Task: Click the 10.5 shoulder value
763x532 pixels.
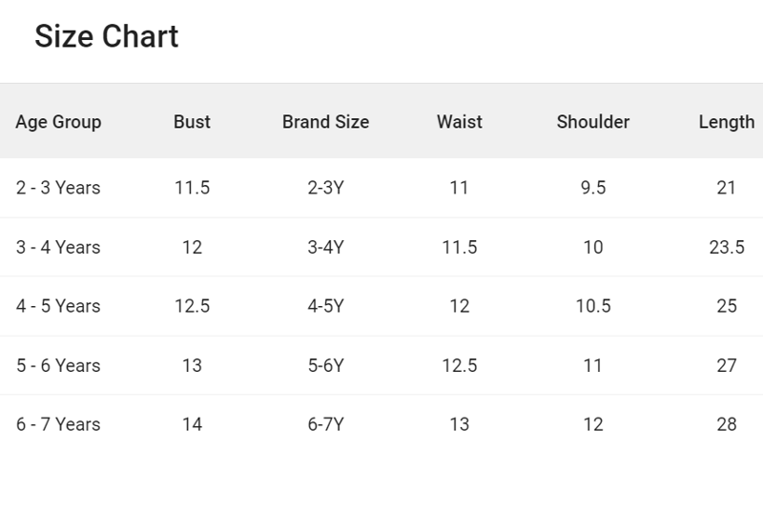Action: (592, 307)
